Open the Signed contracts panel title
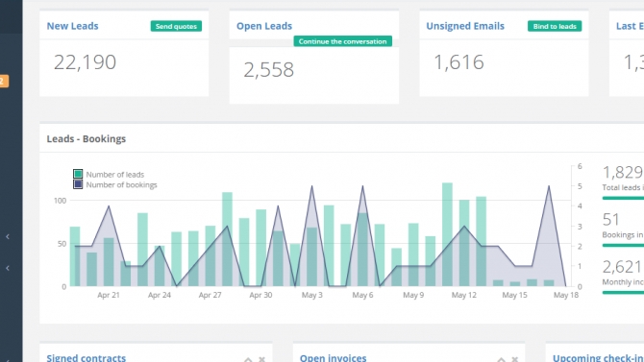 tap(87, 358)
